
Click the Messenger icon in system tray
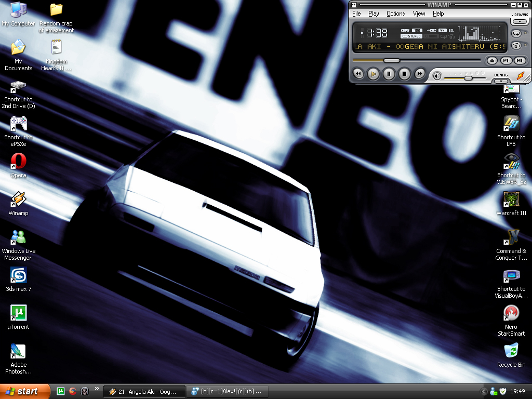tap(494, 392)
